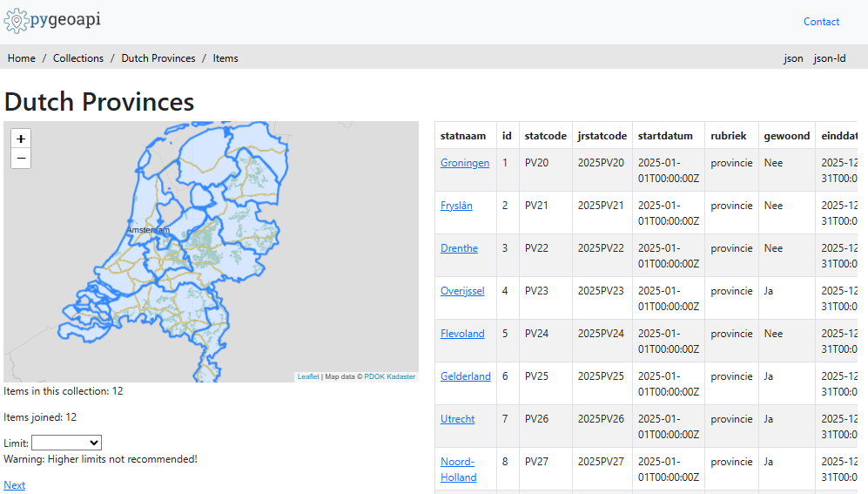View items as json-ld
Image resolution: width=868 pixels, height=494 pixels.
(x=830, y=58)
